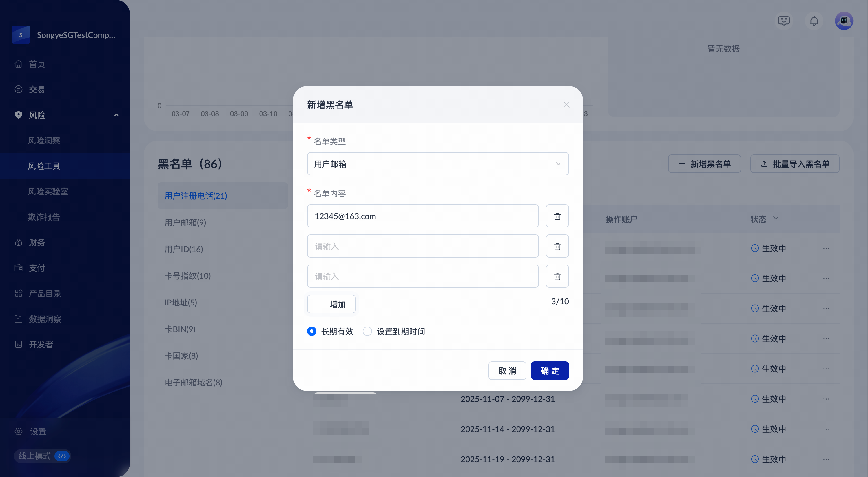Viewport: 868px width, 477px height.
Task: Open the notification bell
Action: 814,21
